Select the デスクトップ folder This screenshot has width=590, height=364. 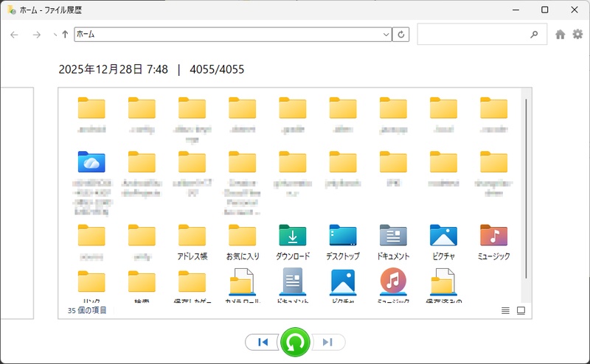pos(342,242)
